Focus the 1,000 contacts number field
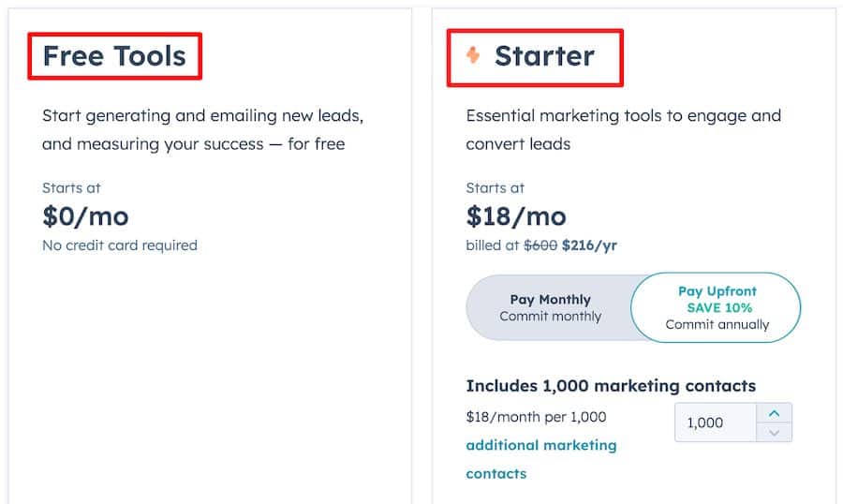Image resolution: width=843 pixels, height=504 pixels. click(716, 422)
